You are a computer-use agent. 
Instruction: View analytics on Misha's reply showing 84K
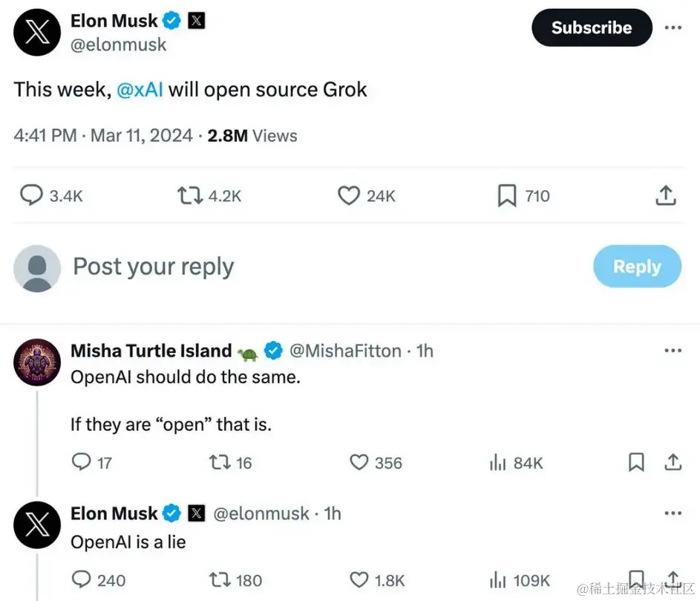click(x=497, y=462)
